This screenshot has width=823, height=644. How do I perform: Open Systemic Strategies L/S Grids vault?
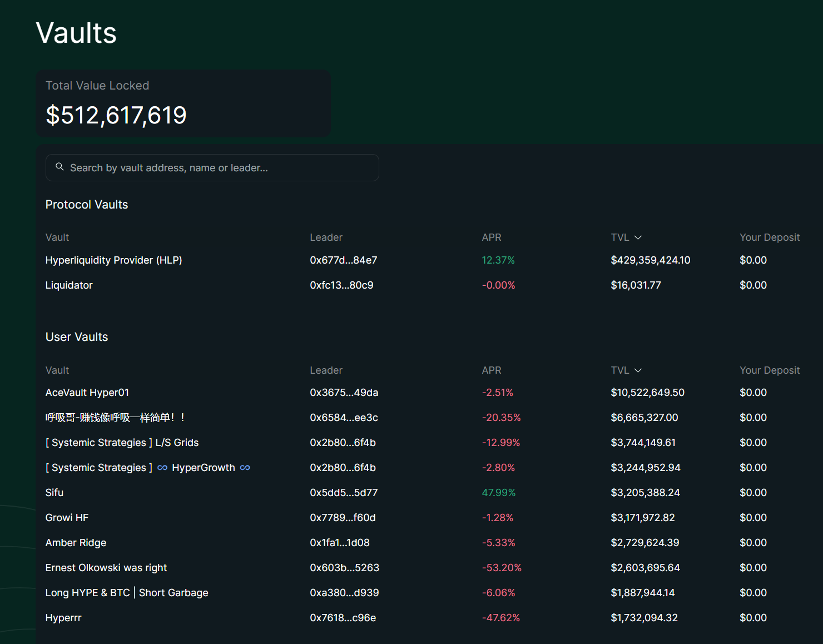[122, 443]
